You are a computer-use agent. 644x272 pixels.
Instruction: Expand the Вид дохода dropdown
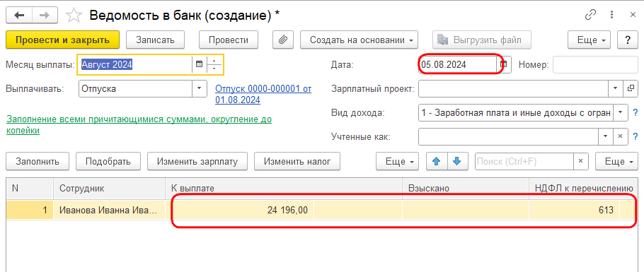tap(620, 112)
